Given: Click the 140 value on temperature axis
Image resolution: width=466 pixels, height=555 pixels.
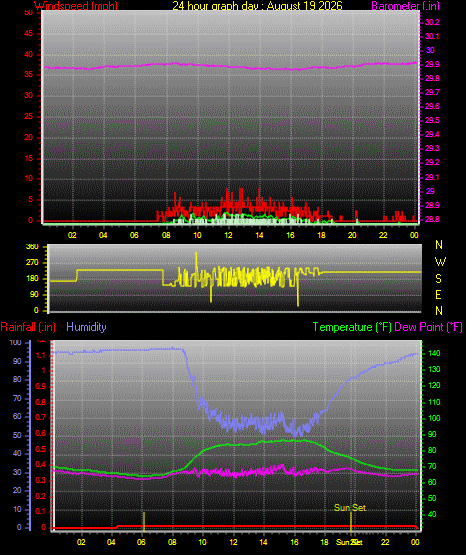Looking at the screenshot, I should 434,353.
